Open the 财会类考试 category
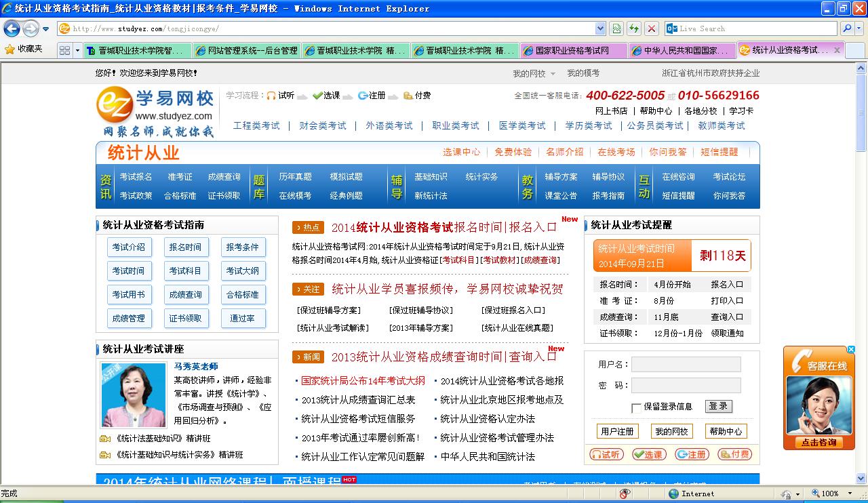The image size is (868, 503). tap(323, 125)
